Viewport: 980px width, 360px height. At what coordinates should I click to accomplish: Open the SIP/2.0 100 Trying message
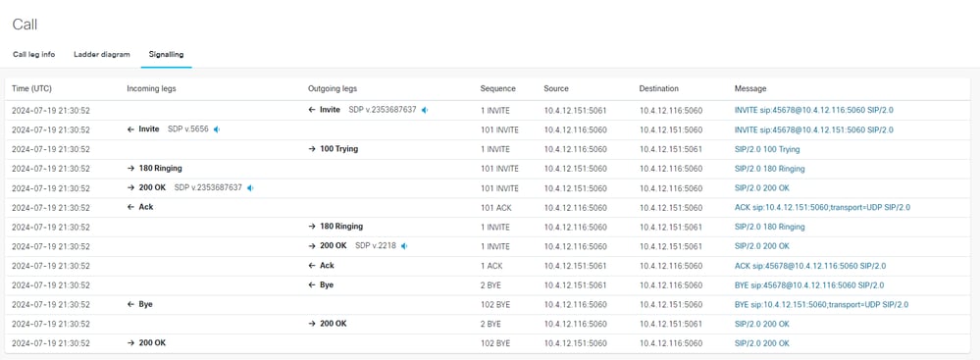[767, 149]
